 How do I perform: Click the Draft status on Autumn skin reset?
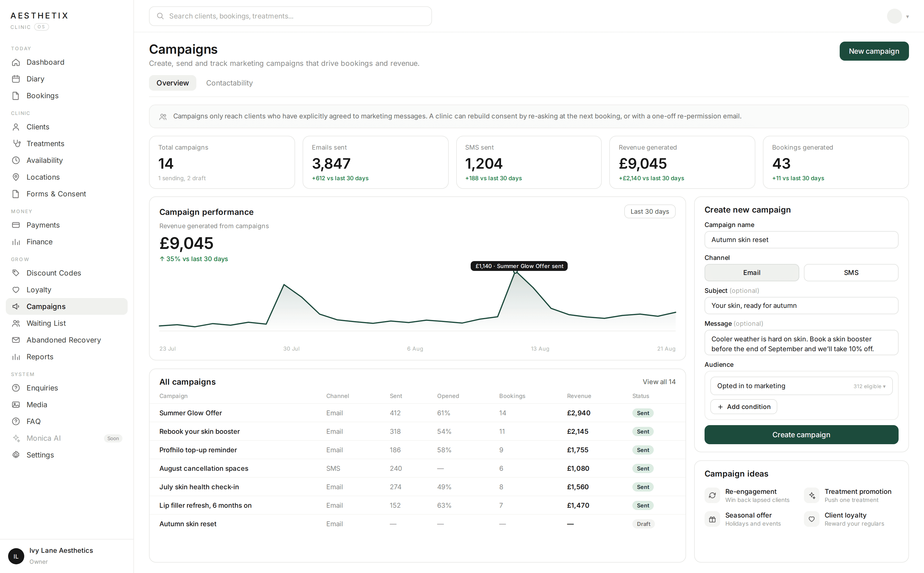point(643,524)
